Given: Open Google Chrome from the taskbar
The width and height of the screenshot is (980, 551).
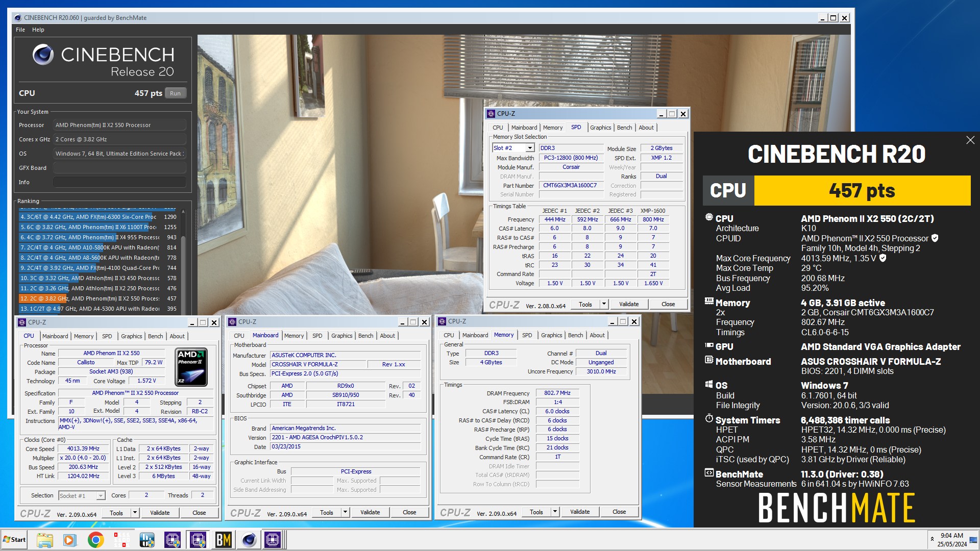Looking at the screenshot, I should pyautogui.click(x=95, y=540).
